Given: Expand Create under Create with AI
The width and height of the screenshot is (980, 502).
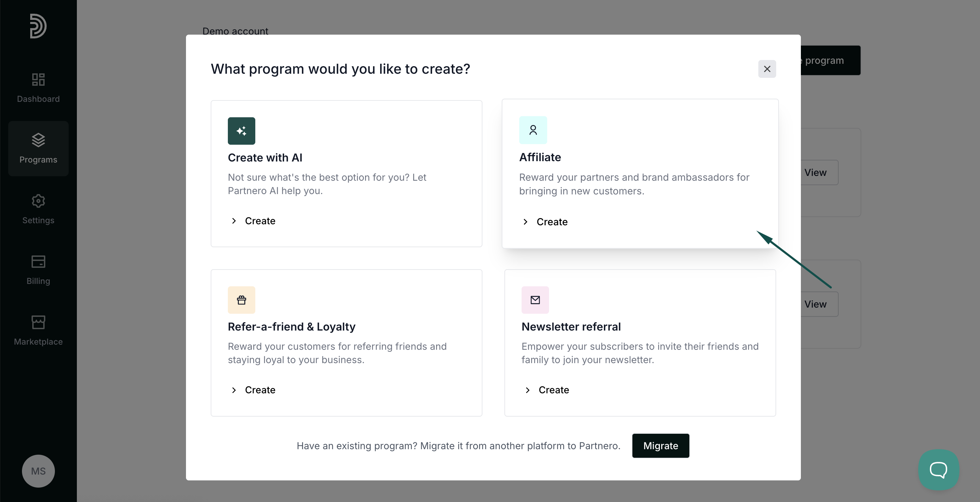Looking at the screenshot, I should (253, 221).
